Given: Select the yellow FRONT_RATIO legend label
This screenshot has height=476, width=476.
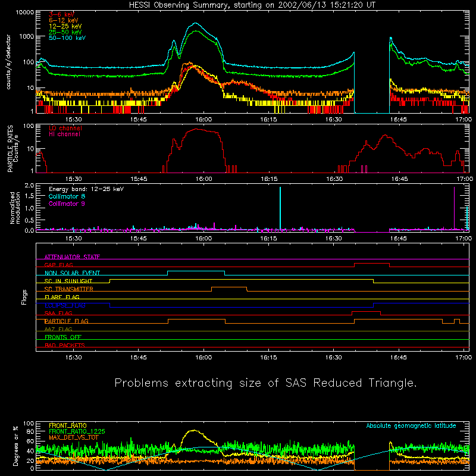Looking at the screenshot, I should pos(68,425).
